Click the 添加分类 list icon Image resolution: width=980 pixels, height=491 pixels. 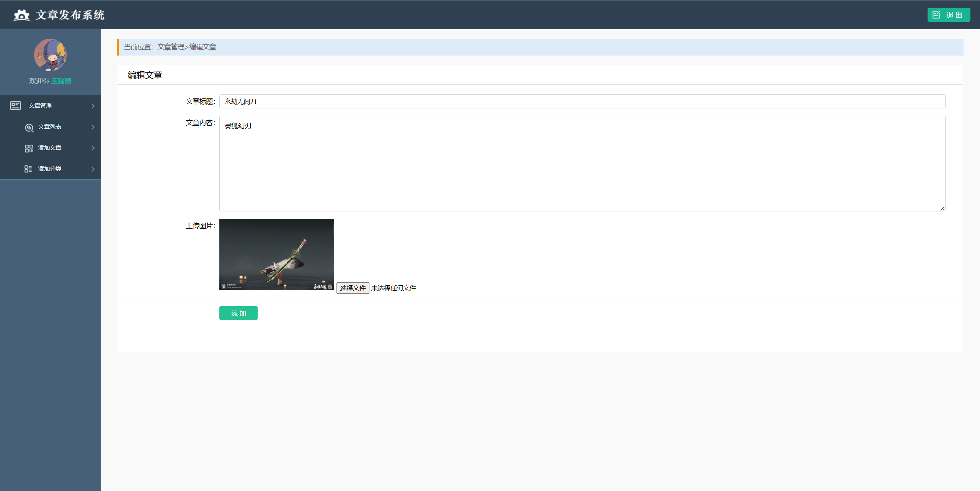[x=28, y=169]
